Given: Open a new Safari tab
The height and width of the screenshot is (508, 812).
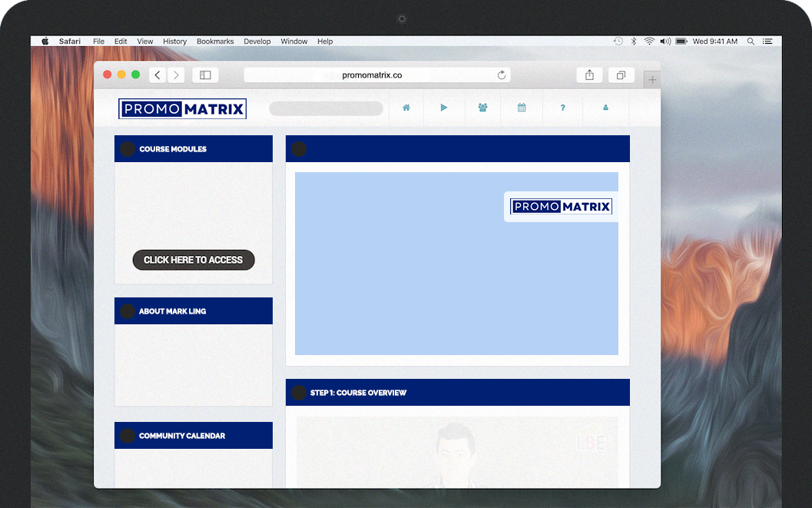Looking at the screenshot, I should 652,80.
